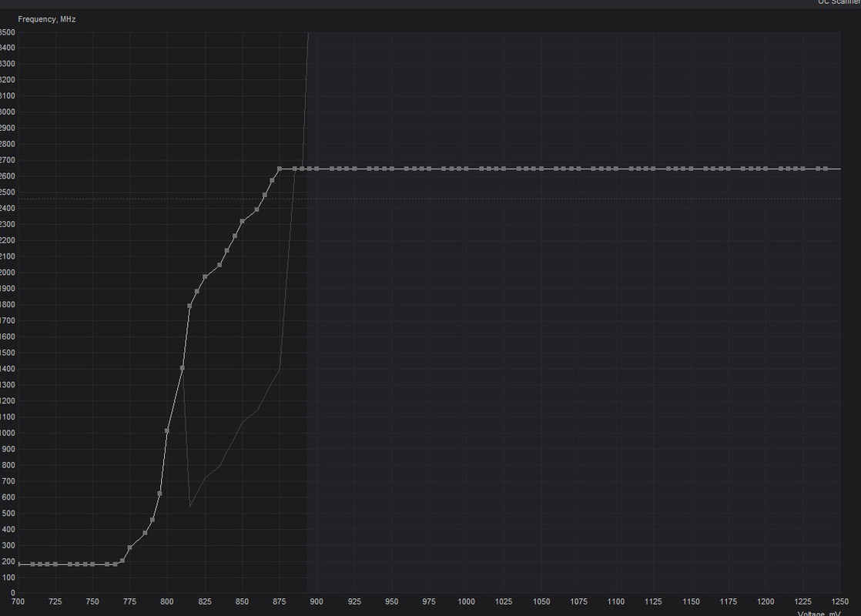Select the curve point at 800 mV near 1010 MHz
Screen dimensions: 861x616
pyautogui.click(x=167, y=430)
